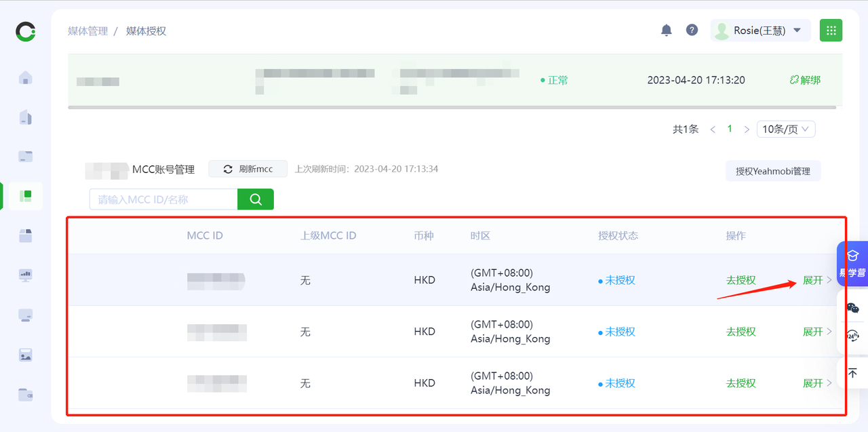
Task: Open the help question mark icon
Action: [692, 31]
